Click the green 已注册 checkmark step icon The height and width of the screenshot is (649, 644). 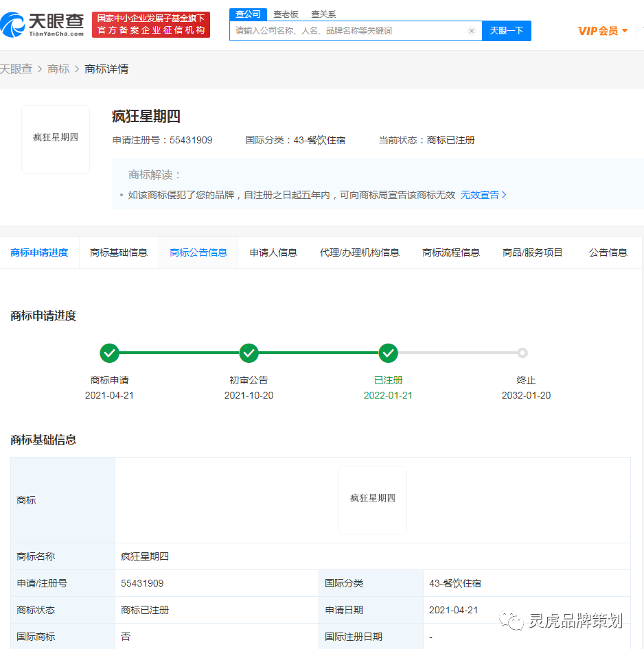(389, 353)
